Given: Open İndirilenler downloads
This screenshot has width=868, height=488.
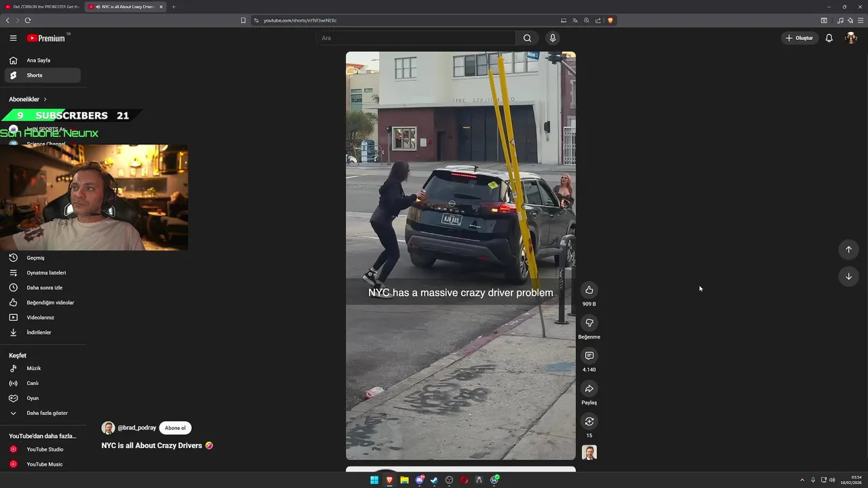Looking at the screenshot, I should point(43,332).
